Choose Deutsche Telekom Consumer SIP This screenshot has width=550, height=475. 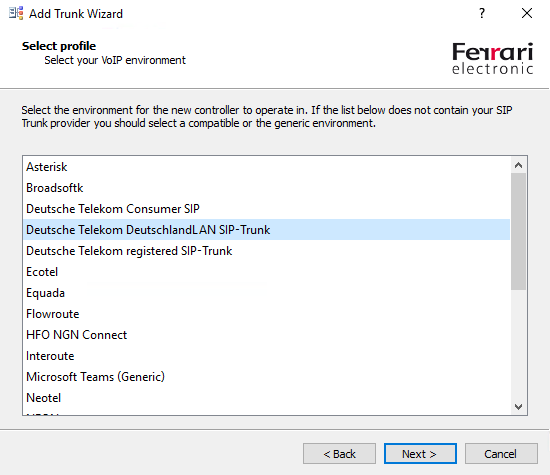click(266, 209)
